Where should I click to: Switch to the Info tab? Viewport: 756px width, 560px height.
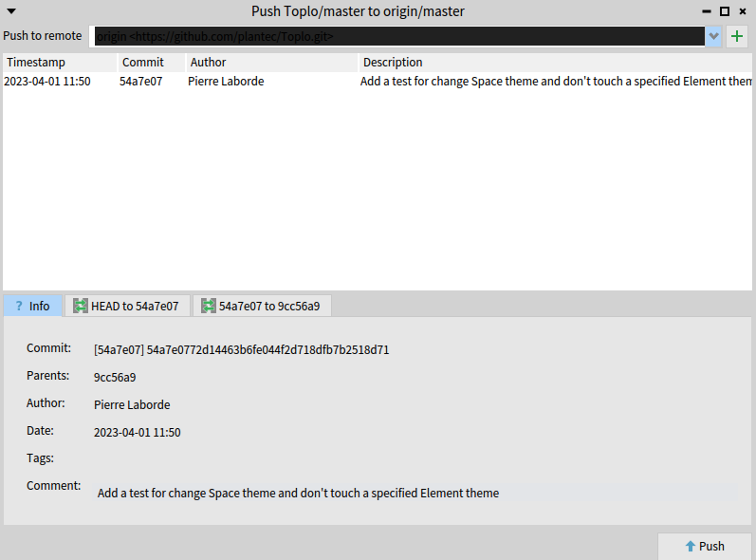click(33, 306)
